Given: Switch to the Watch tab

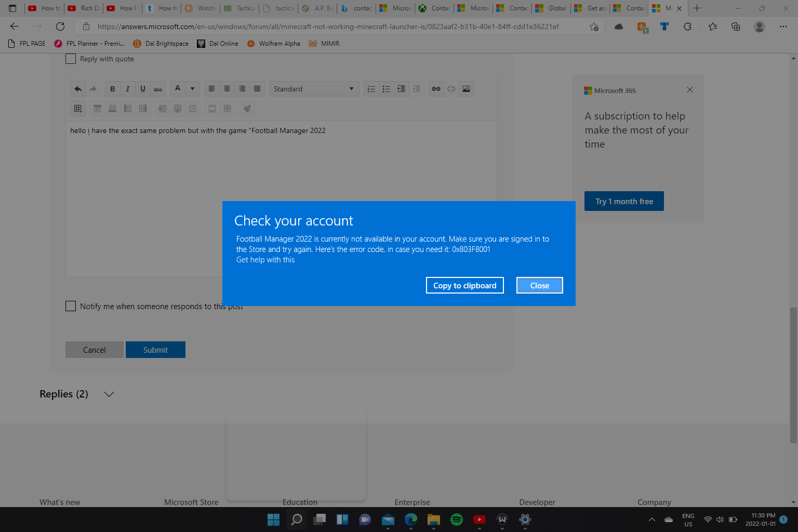Looking at the screenshot, I should pyautogui.click(x=200, y=8).
